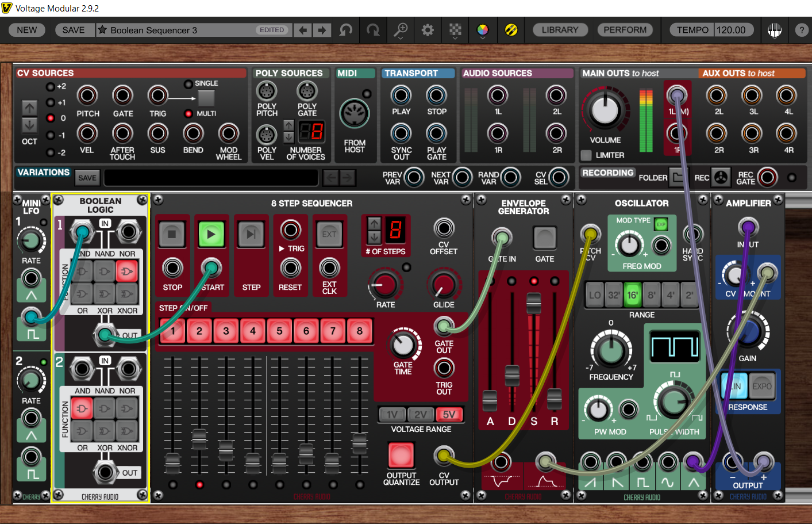This screenshot has height=524, width=812.
Task: Click the REC record button
Action: pyautogui.click(x=721, y=177)
